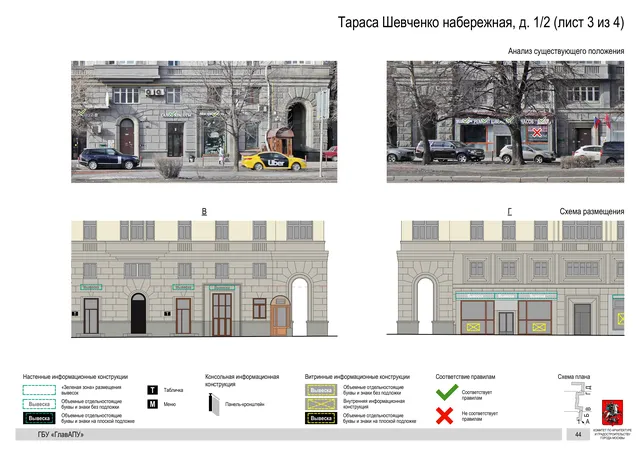Click 'Настенные информационные конструкции' legend heading

[75, 377]
